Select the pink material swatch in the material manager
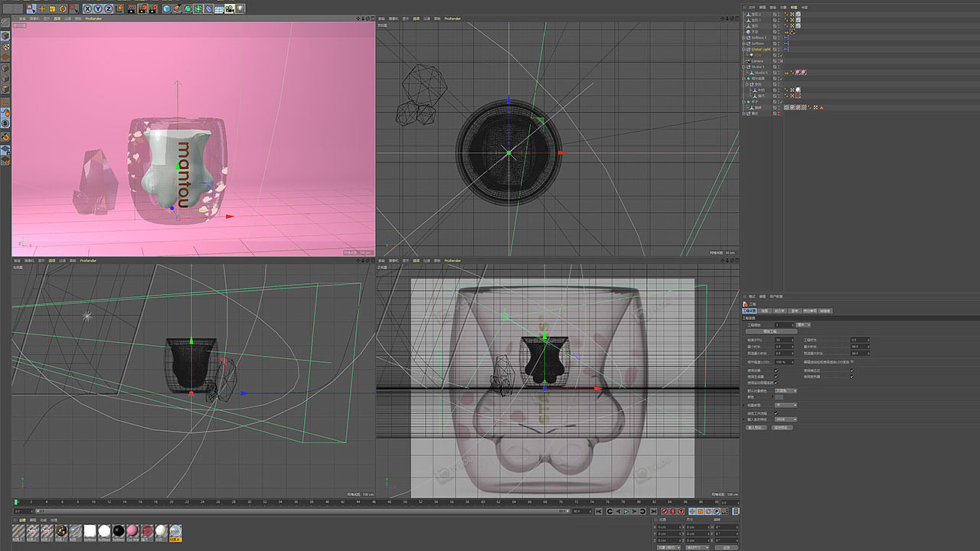980x551 pixels. tap(132, 530)
